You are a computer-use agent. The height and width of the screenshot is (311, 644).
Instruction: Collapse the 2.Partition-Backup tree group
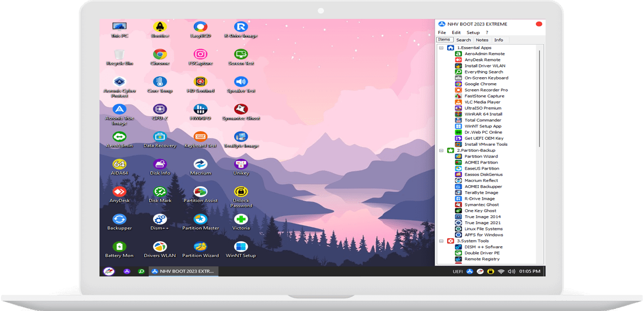tap(441, 150)
